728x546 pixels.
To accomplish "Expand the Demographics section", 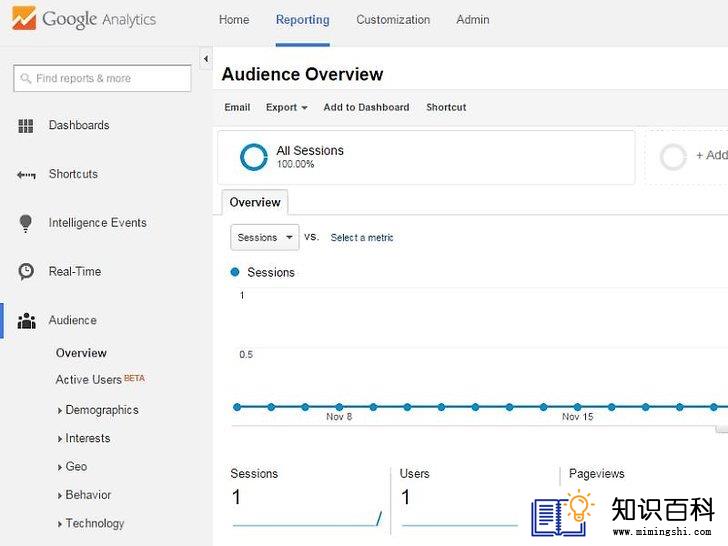I will click(x=98, y=410).
